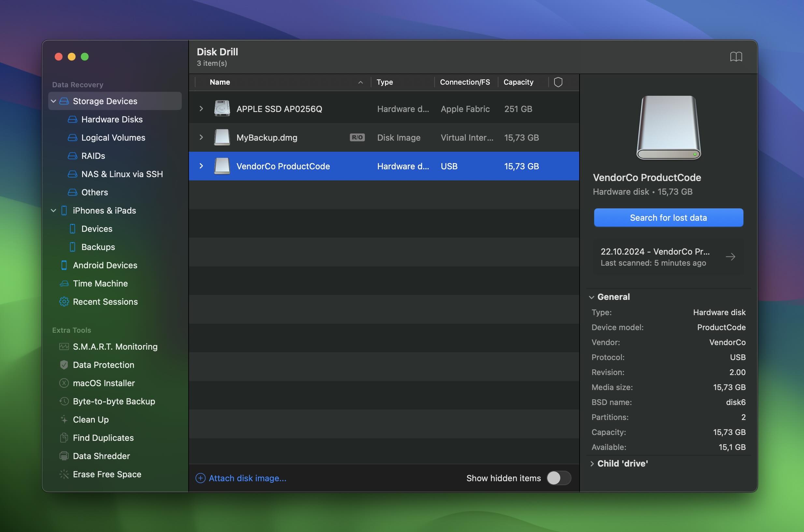
Task: Expand the VendorCo ProductCode tree item
Action: (x=201, y=166)
